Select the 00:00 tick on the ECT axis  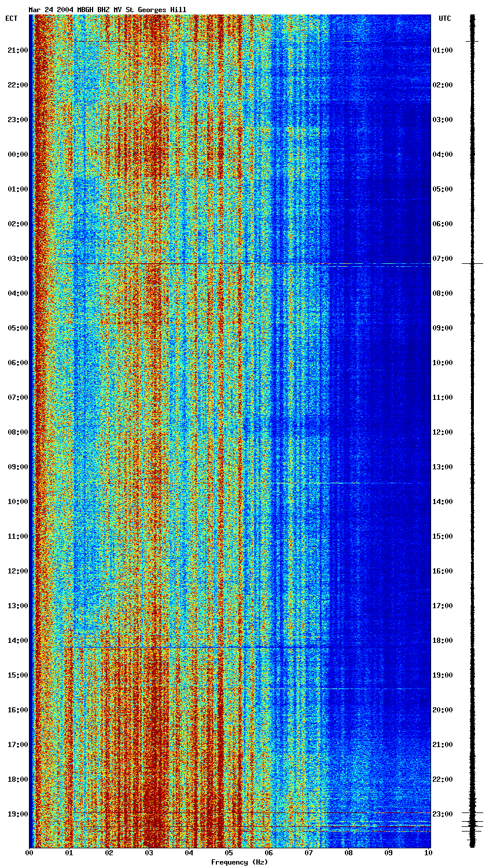(x=17, y=155)
